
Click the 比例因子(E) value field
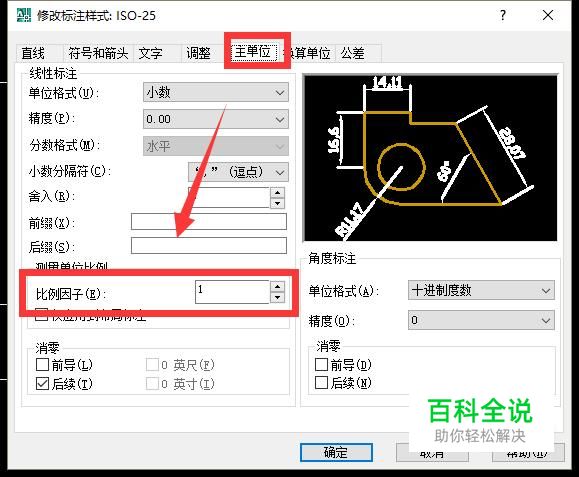click(x=233, y=292)
